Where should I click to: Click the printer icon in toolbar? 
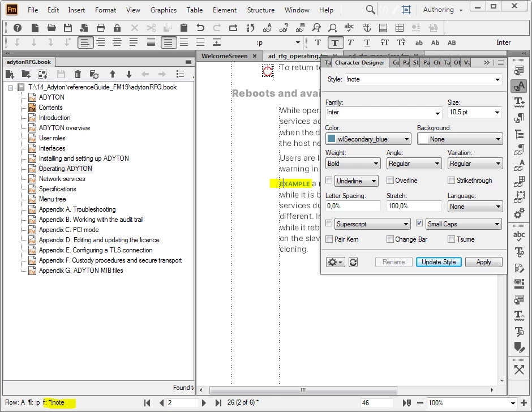(101, 28)
